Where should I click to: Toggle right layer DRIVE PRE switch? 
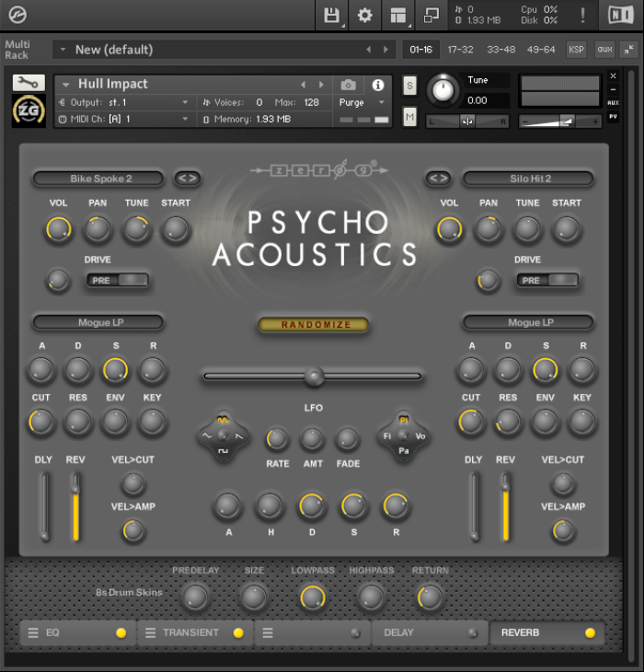pyautogui.click(x=547, y=280)
